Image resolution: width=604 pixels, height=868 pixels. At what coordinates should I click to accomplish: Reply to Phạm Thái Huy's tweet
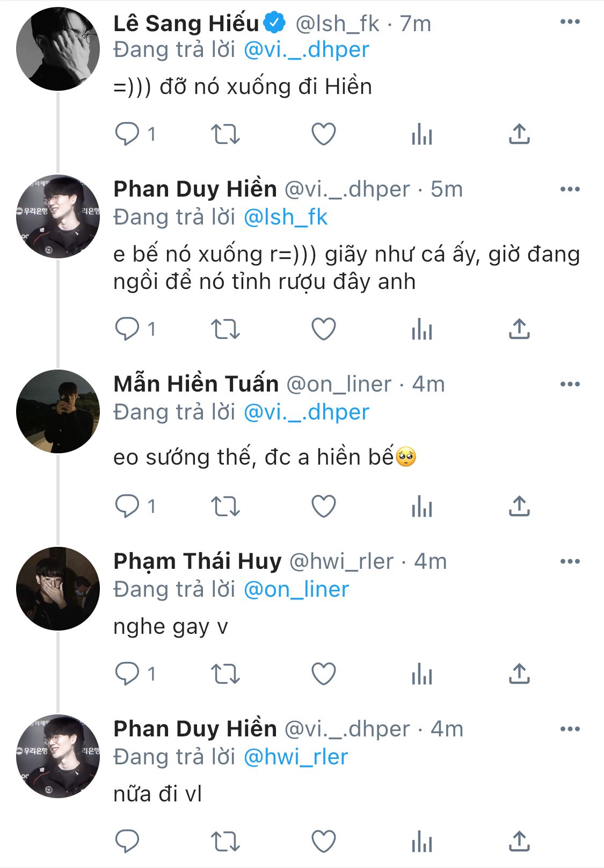pyautogui.click(x=127, y=674)
